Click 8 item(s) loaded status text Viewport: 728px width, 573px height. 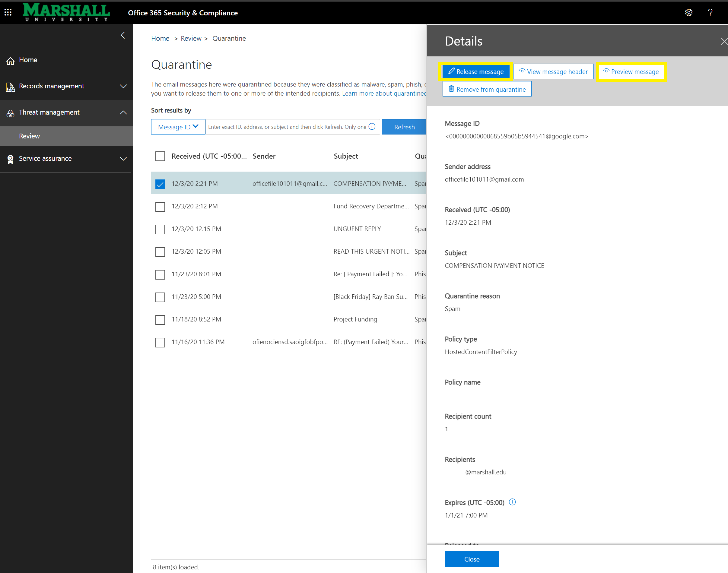tap(176, 567)
